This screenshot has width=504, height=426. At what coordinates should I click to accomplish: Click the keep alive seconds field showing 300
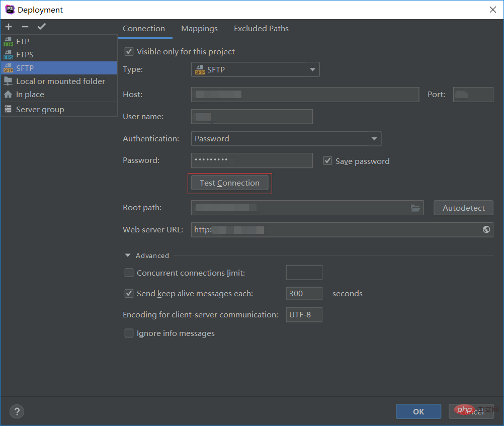[304, 294]
